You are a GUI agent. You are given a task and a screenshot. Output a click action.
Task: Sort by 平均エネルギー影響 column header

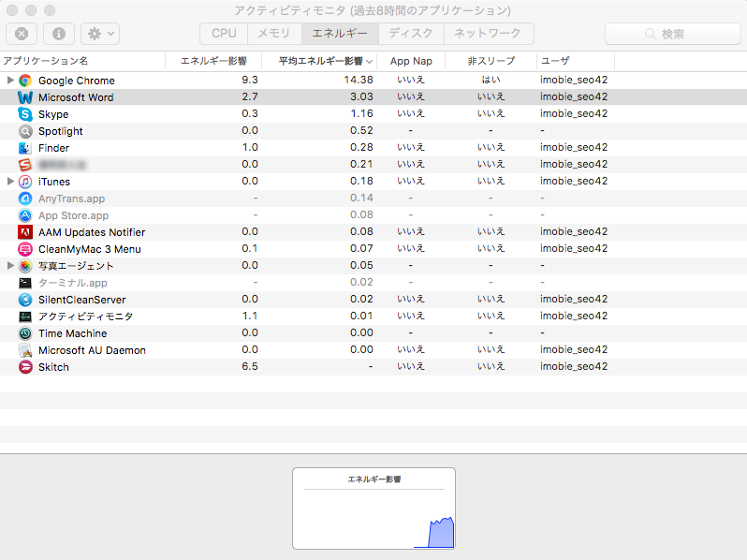click(x=319, y=61)
